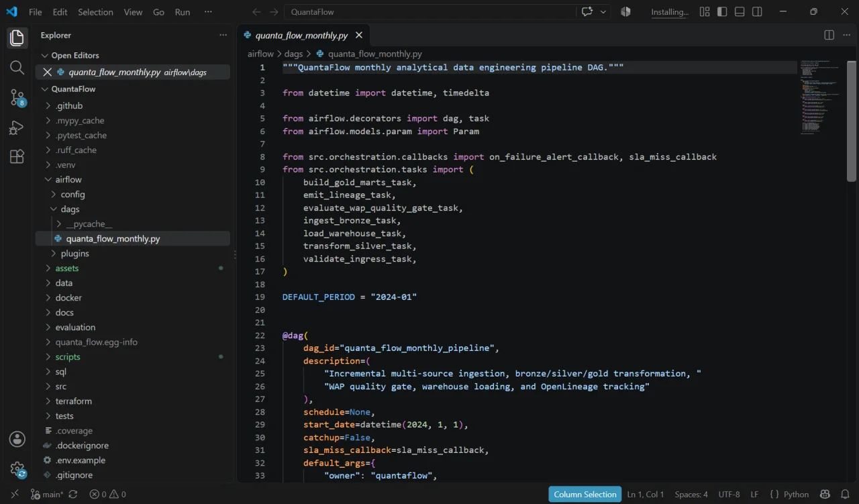Click the QuantaFlow command center search box

pyautogui.click(x=429, y=12)
